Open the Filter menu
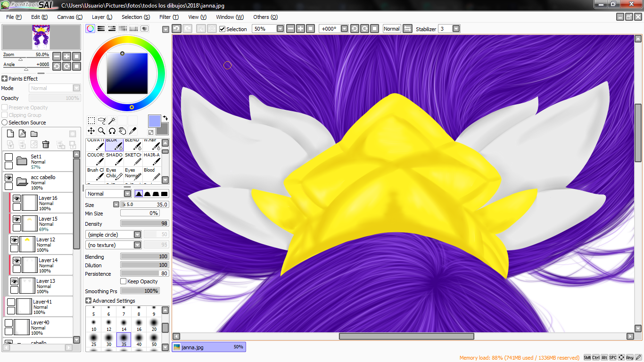 [x=169, y=17]
